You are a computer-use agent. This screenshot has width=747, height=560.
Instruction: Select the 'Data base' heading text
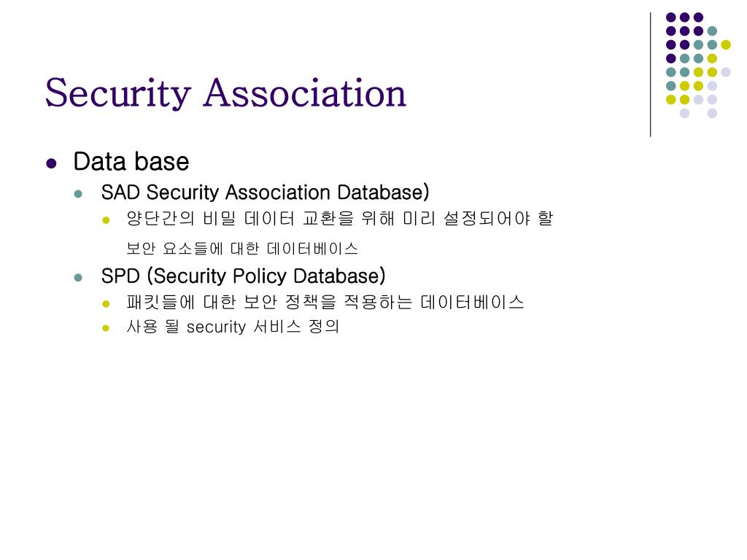pyautogui.click(x=131, y=161)
